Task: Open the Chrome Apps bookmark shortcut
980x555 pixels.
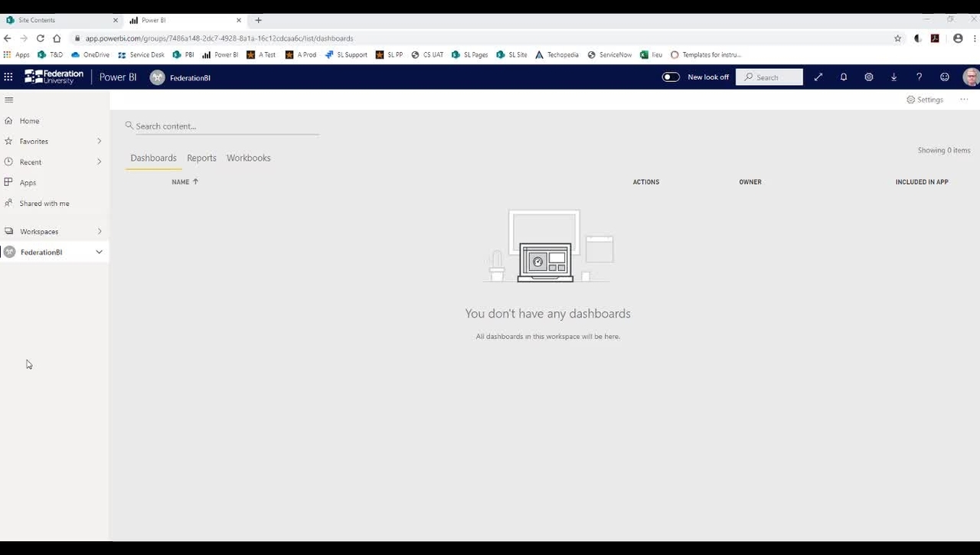Action: point(17,55)
